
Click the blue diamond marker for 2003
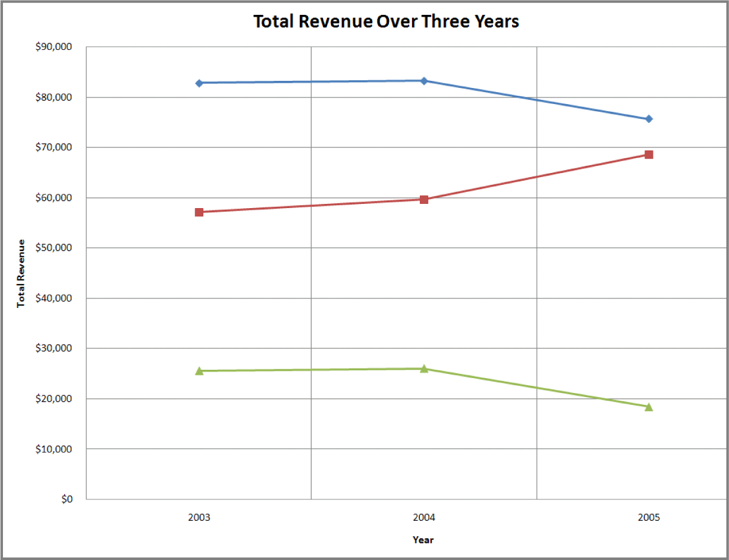tap(199, 83)
